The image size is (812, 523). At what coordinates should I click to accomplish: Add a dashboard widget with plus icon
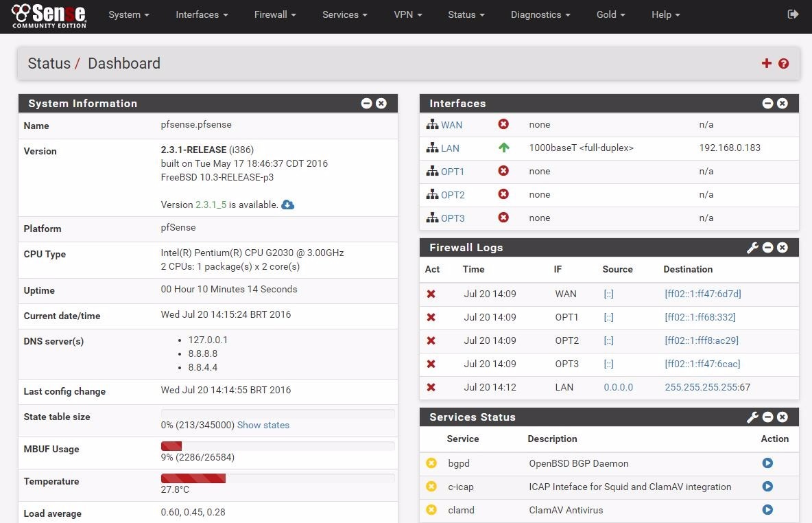pyautogui.click(x=767, y=63)
